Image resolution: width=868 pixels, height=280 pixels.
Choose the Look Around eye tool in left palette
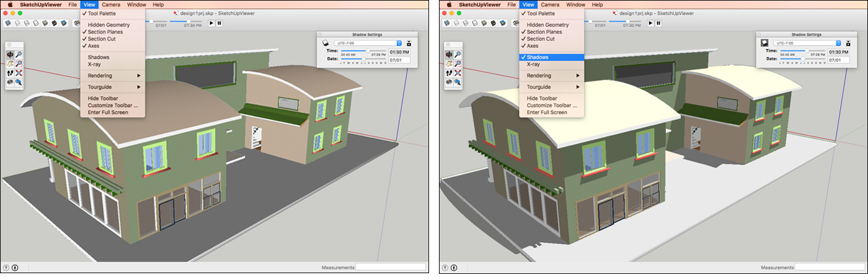pyautogui.click(x=10, y=81)
